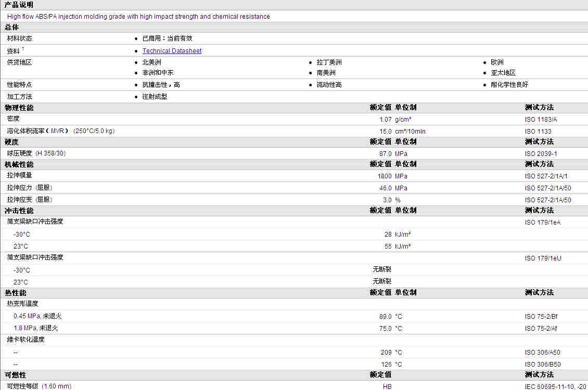Click the 流动性高 feature text
The image size is (588, 390).
pos(329,85)
